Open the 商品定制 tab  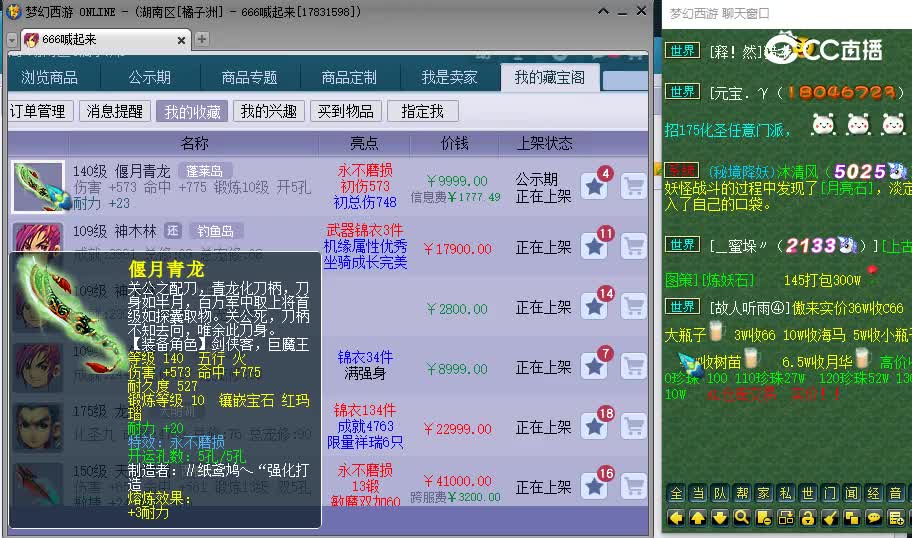(349, 77)
